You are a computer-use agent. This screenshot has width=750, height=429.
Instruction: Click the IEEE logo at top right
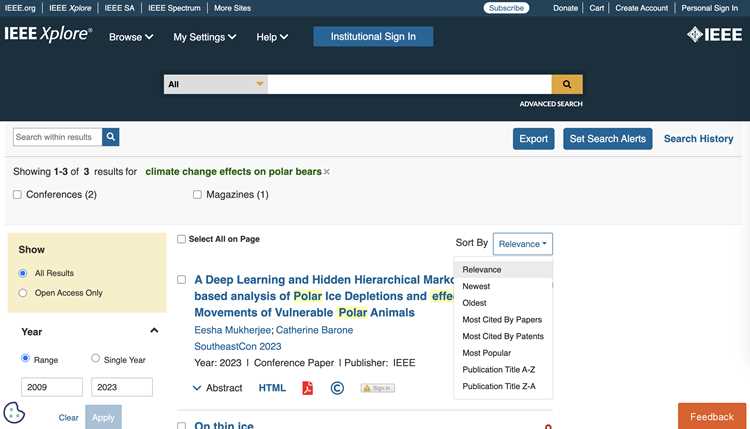tap(715, 34)
